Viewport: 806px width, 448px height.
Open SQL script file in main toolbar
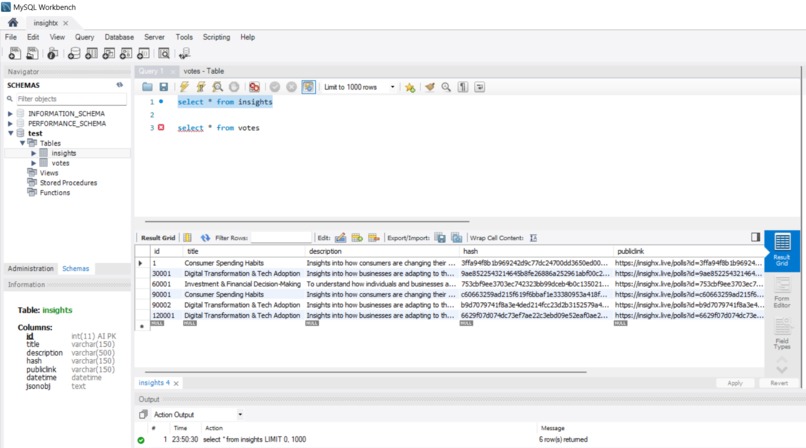tap(32, 53)
